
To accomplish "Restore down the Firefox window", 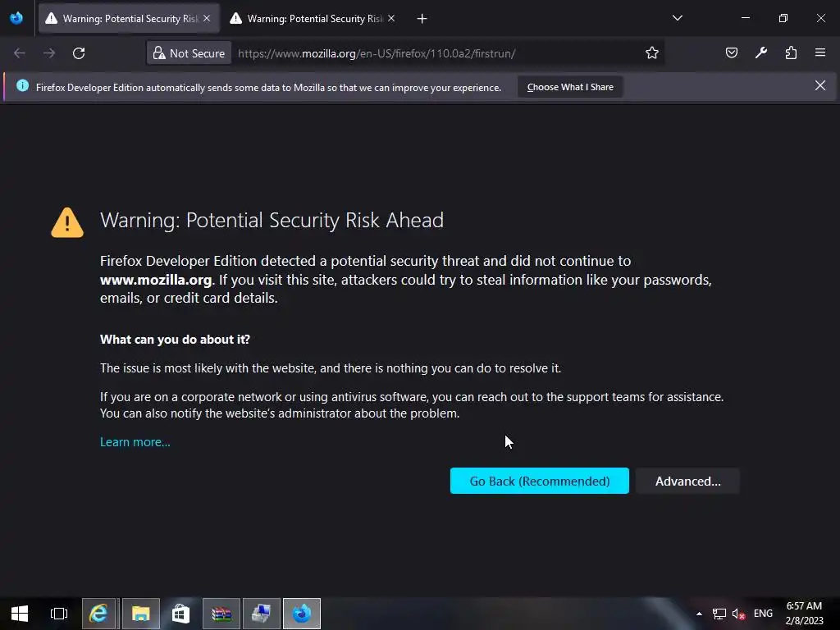I will point(783,18).
